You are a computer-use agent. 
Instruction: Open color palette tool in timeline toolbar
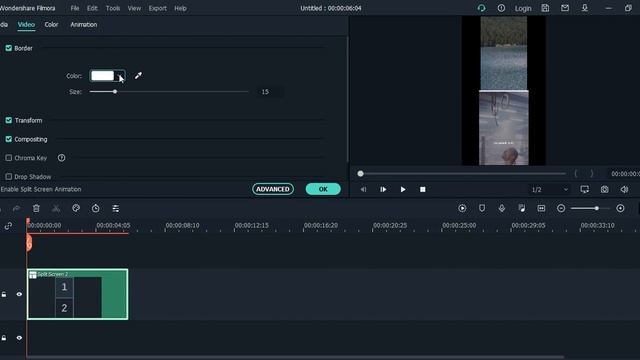[76, 209]
